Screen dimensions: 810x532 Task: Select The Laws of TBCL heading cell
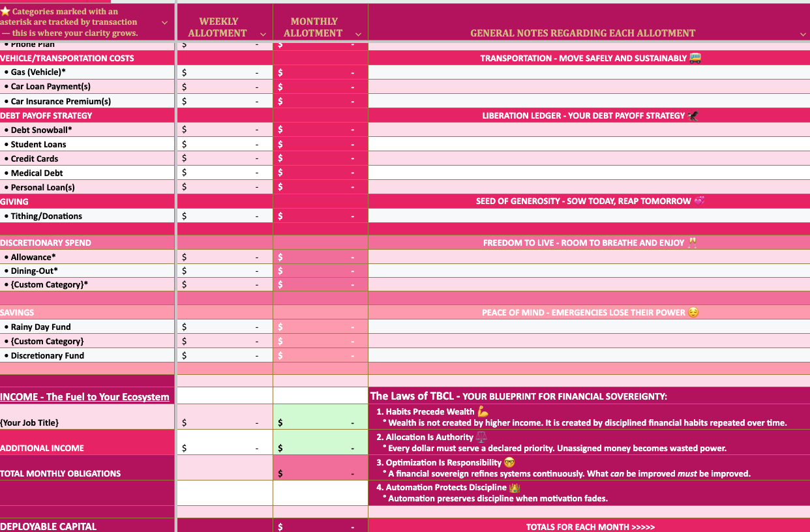click(590, 396)
